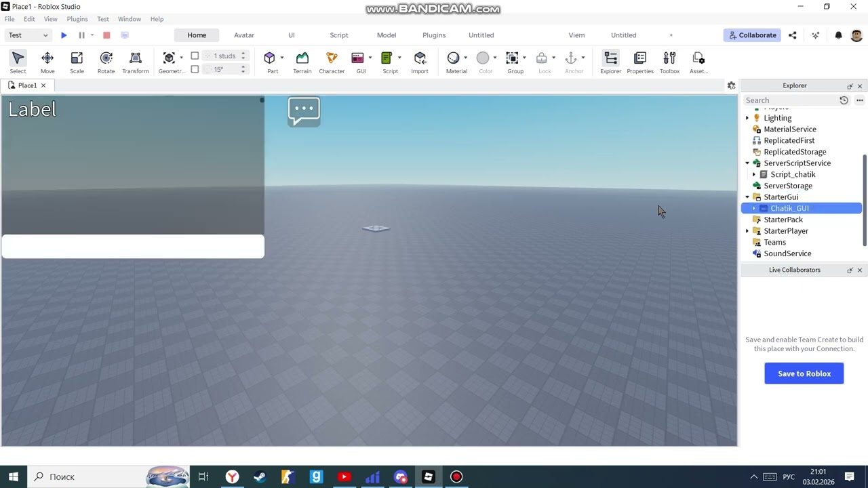Viewport: 868px width, 488px height.
Task: Click the share icon next to Collaborate
Action: [x=793, y=35]
